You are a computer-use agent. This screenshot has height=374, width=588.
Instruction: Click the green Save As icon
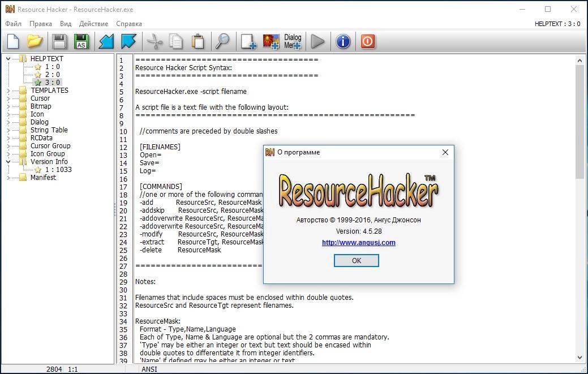81,41
